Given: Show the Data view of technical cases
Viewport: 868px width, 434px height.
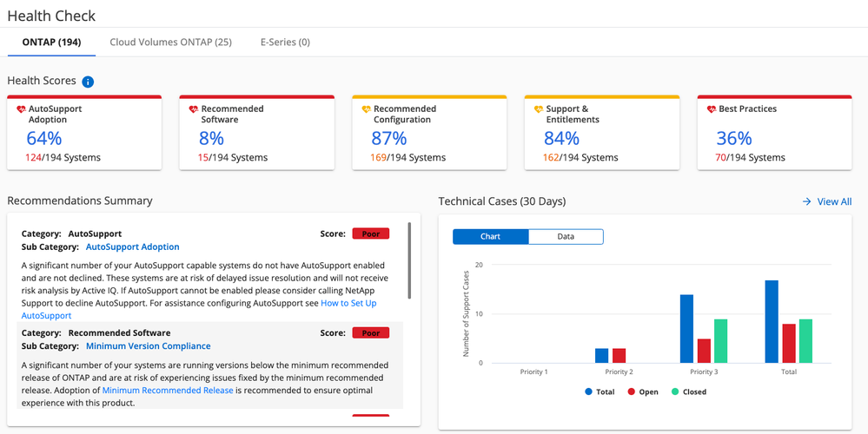Looking at the screenshot, I should coord(566,236).
